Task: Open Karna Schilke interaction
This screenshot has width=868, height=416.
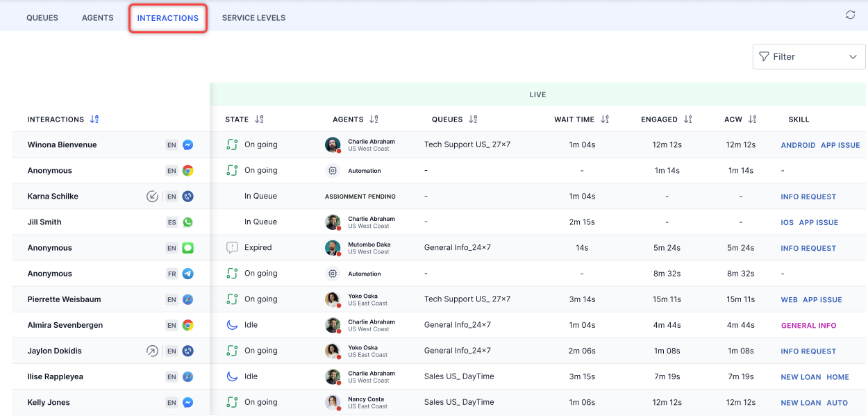Action: tap(53, 197)
